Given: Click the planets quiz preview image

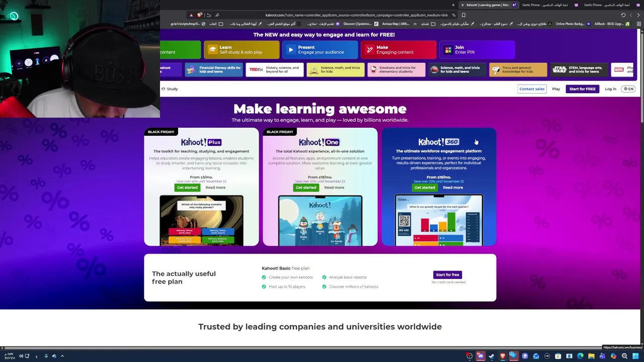Looking at the screenshot, I should point(201,221).
